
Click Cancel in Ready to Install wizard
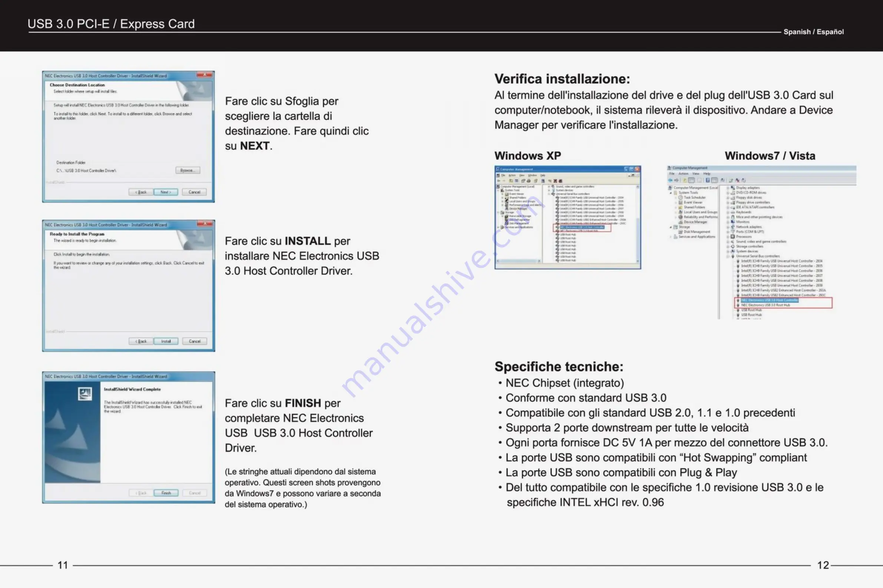[x=194, y=341]
